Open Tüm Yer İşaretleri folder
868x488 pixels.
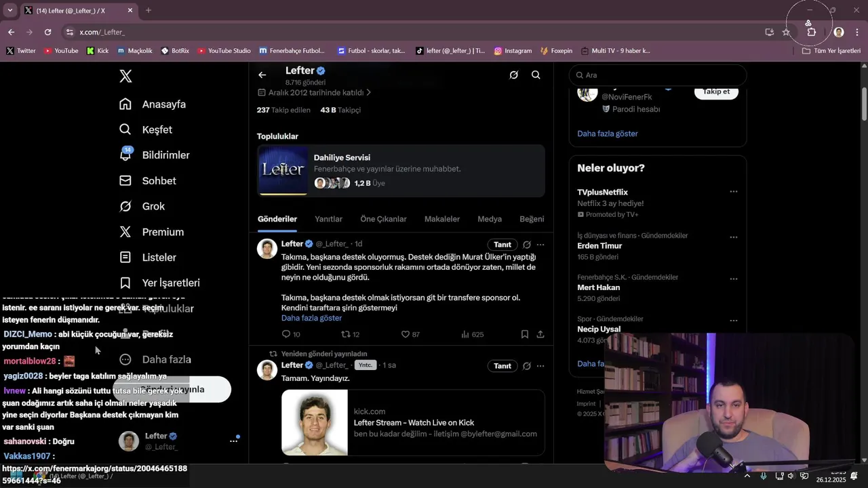831,51
